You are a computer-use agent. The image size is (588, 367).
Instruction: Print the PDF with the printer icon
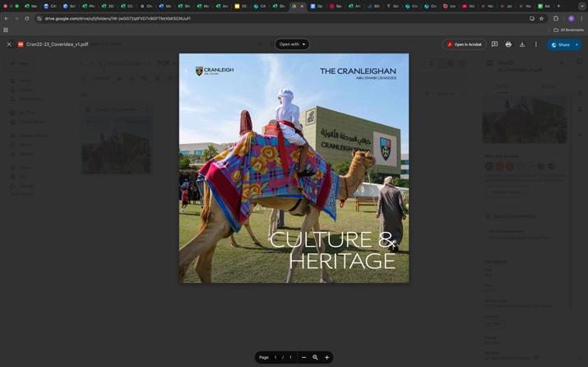508,44
